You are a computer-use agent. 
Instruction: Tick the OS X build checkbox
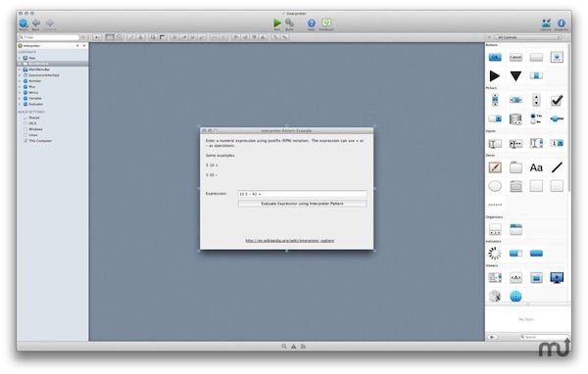coord(25,123)
